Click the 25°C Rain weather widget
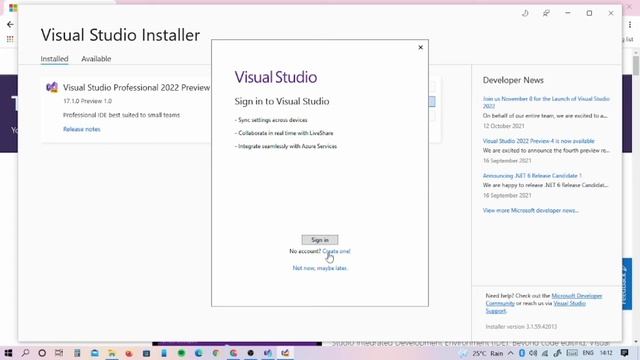This screenshot has width=640, height=360. click(x=482, y=353)
